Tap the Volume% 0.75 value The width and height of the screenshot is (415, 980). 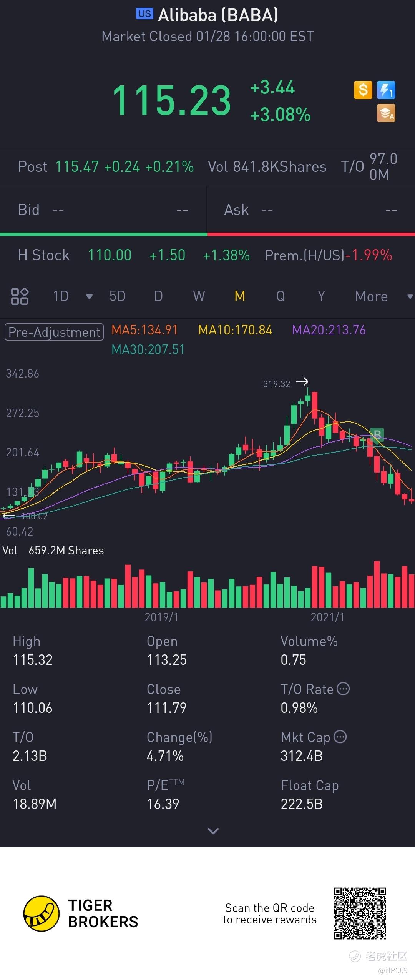click(293, 660)
